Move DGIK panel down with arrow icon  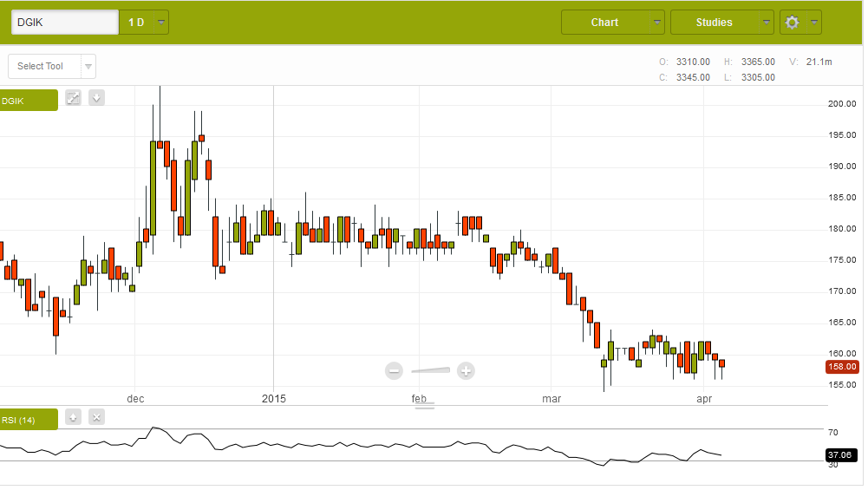pos(97,98)
